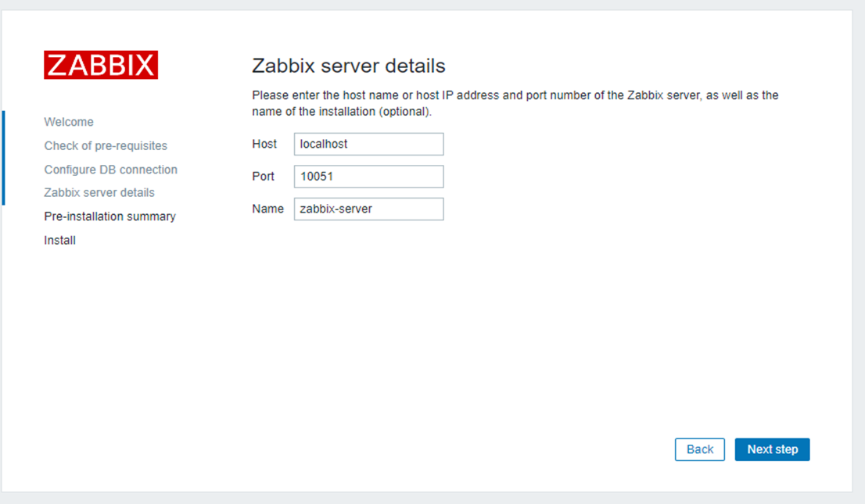Click the Zabbix server details page heading

click(x=348, y=66)
